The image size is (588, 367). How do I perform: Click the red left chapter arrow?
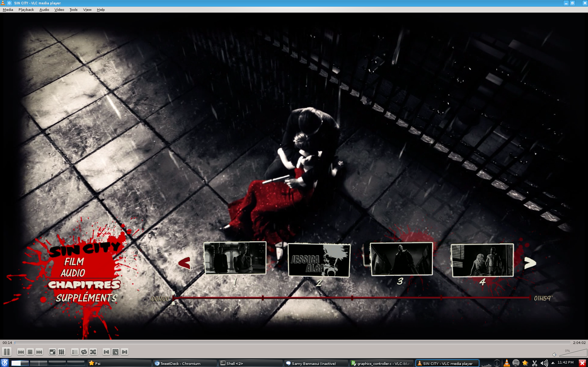184,263
